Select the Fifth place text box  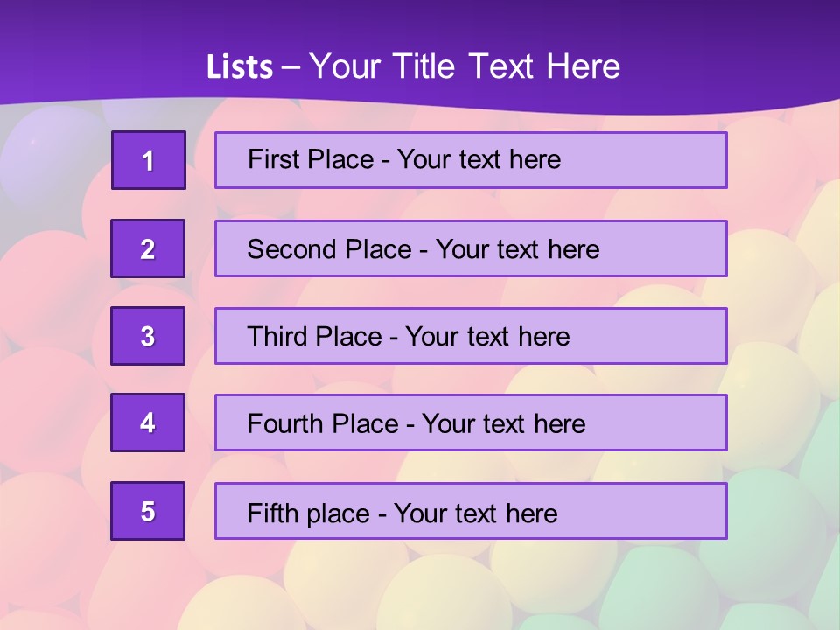471,511
